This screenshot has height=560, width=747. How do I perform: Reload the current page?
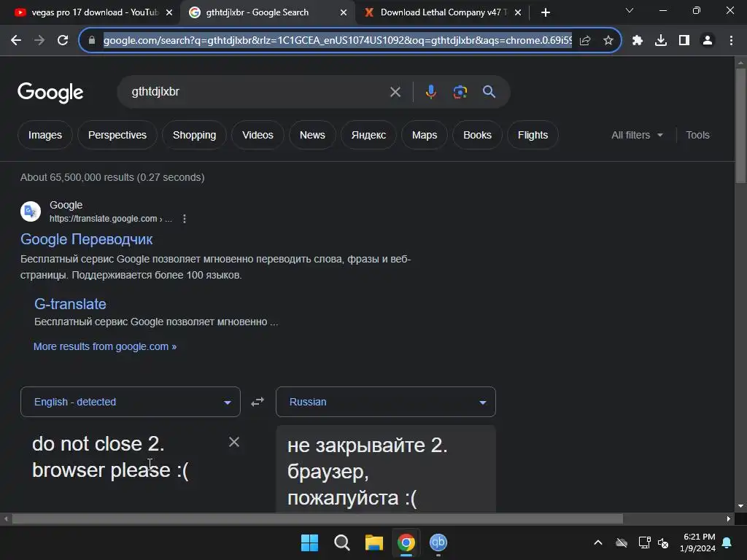click(63, 41)
